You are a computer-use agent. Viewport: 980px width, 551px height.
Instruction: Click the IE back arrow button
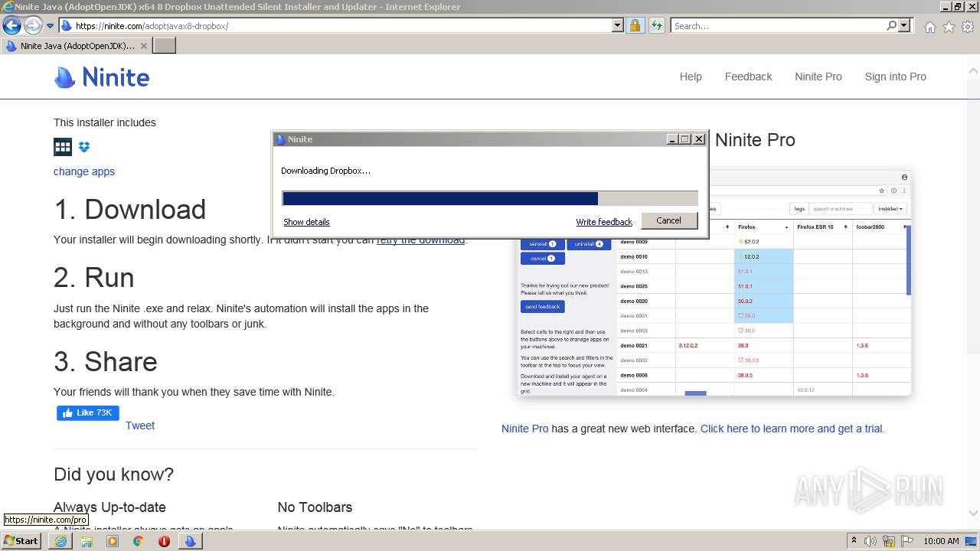[11, 25]
